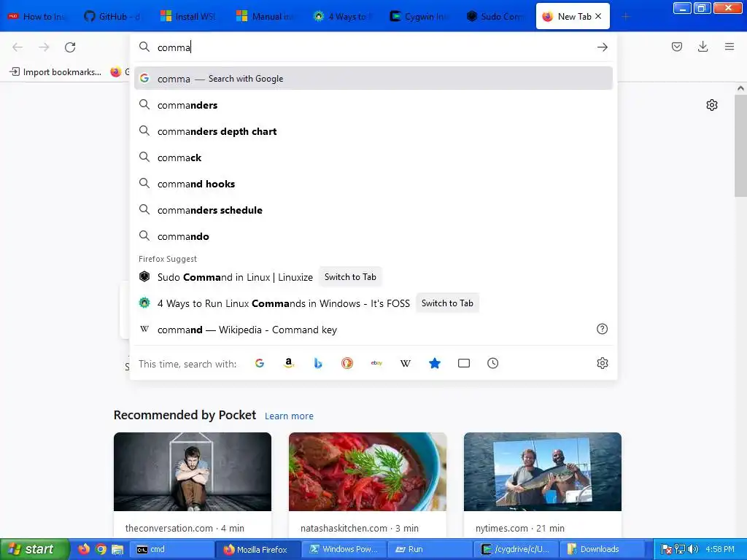Switch to /cygdrive/c/U... taskbar window

pyautogui.click(x=516, y=549)
